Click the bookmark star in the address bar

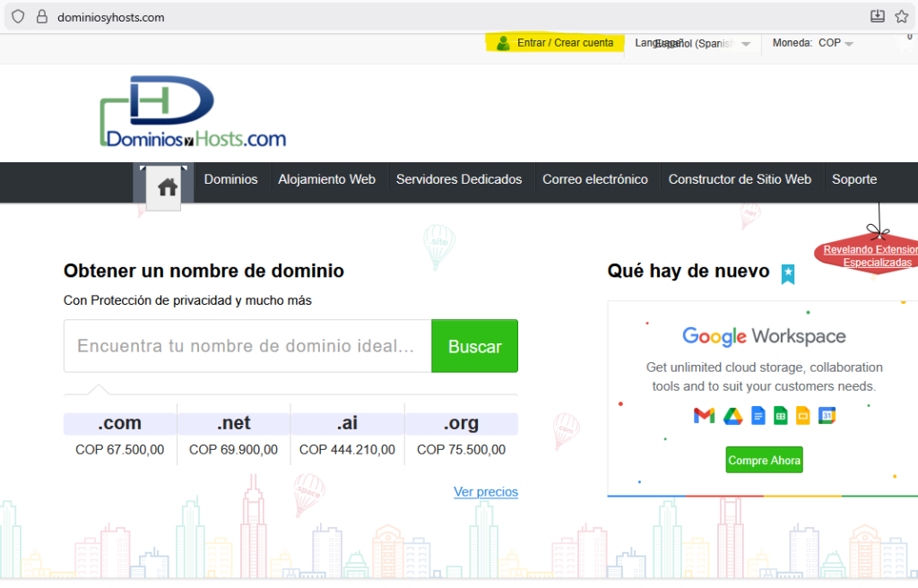pos(901,15)
